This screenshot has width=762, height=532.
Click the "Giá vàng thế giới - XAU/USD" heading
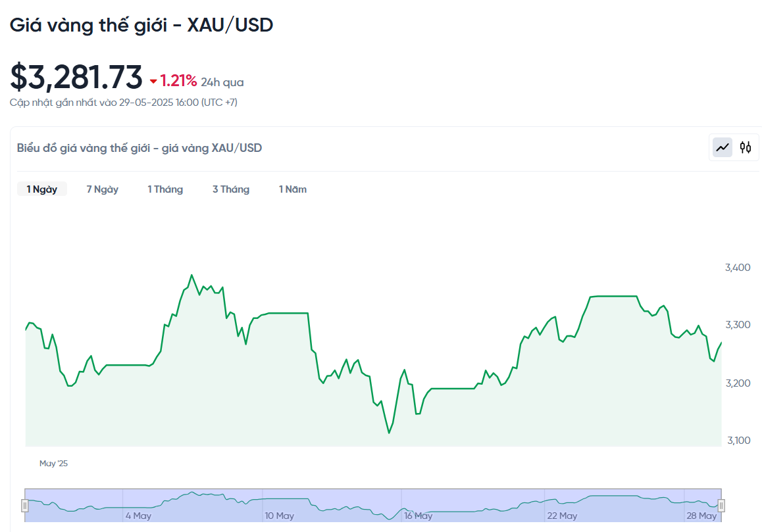141,25
